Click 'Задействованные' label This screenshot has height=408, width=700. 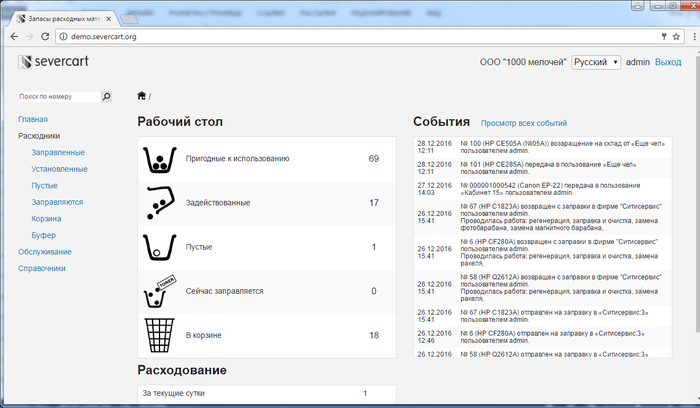(x=218, y=203)
